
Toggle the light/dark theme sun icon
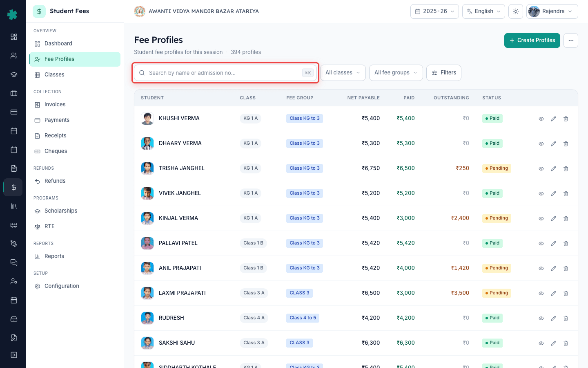tap(516, 11)
